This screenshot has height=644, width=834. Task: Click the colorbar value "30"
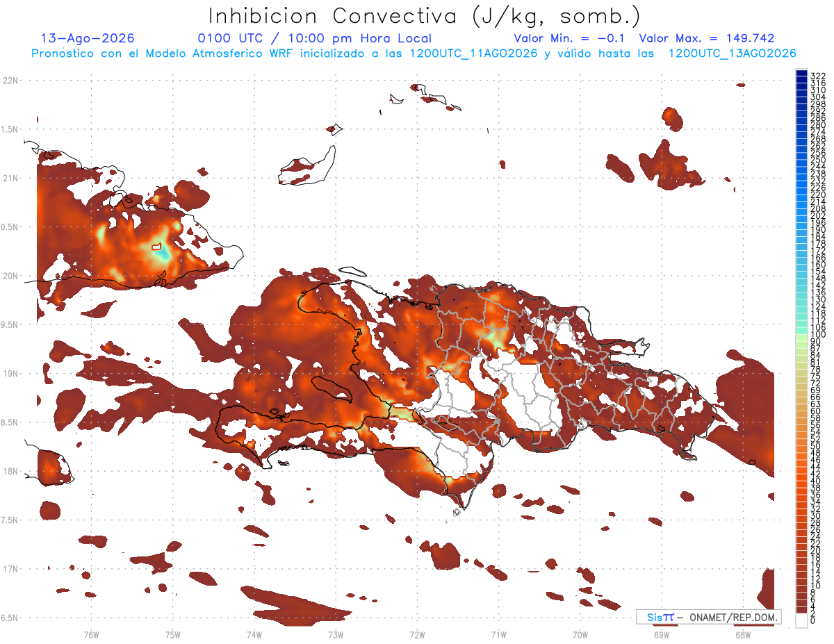click(815, 515)
